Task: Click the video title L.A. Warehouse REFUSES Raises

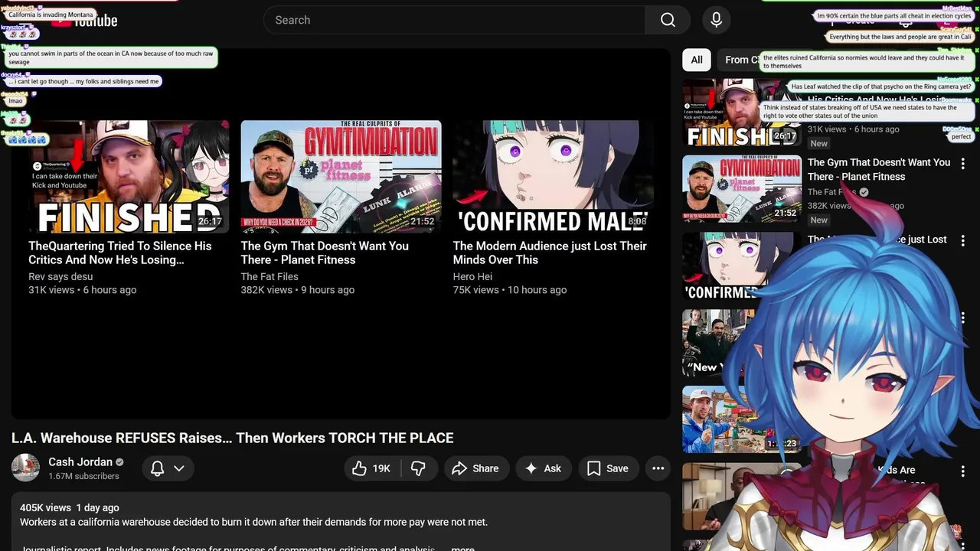Action: click(232, 438)
